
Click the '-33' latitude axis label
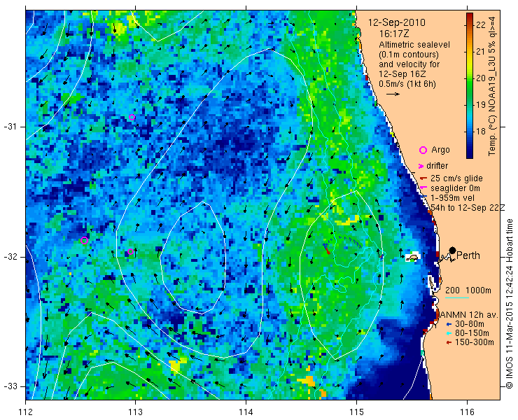(10, 386)
